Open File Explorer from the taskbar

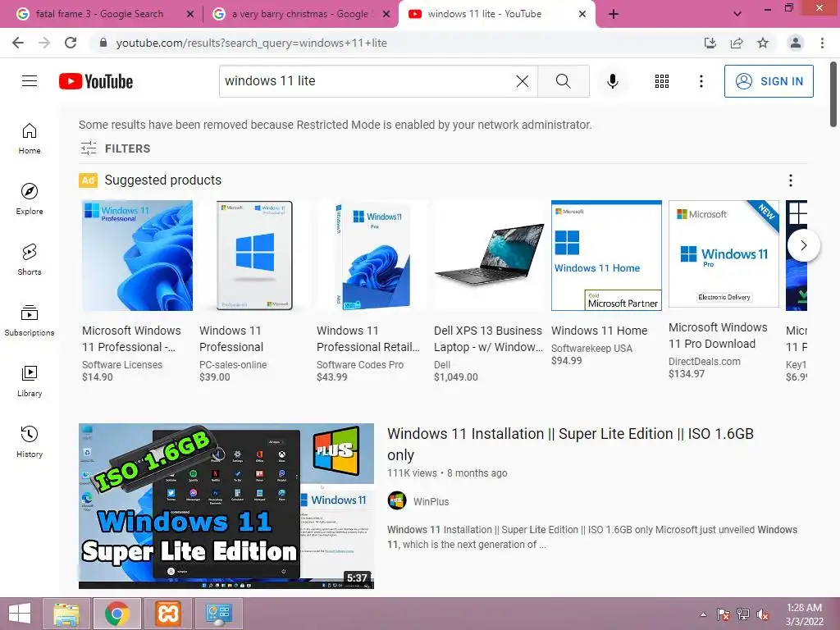click(x=66, y=614)
